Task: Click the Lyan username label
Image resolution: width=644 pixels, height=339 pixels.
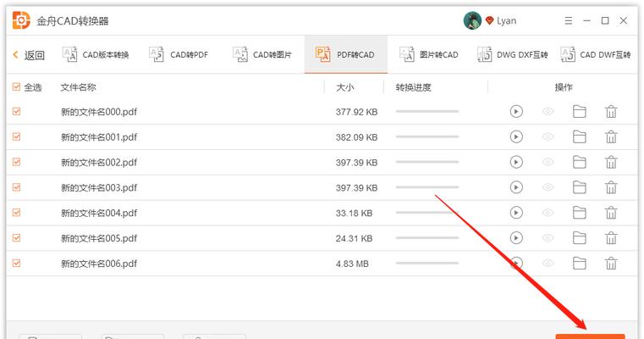Action: coord(506,20)
